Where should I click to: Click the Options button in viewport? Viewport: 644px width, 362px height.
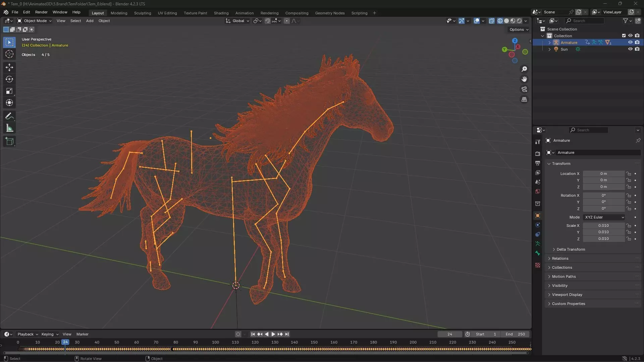(519, 29)
